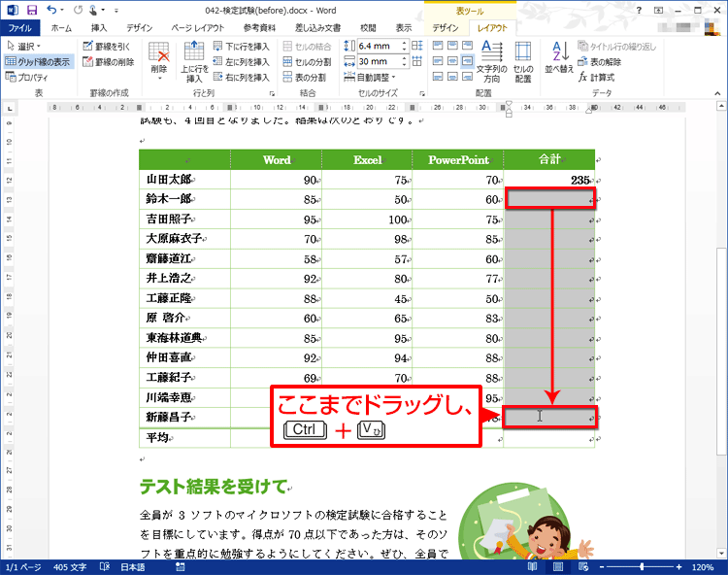Open 削除 delete dropdown
728x575 pixels.
coord(159,62)
